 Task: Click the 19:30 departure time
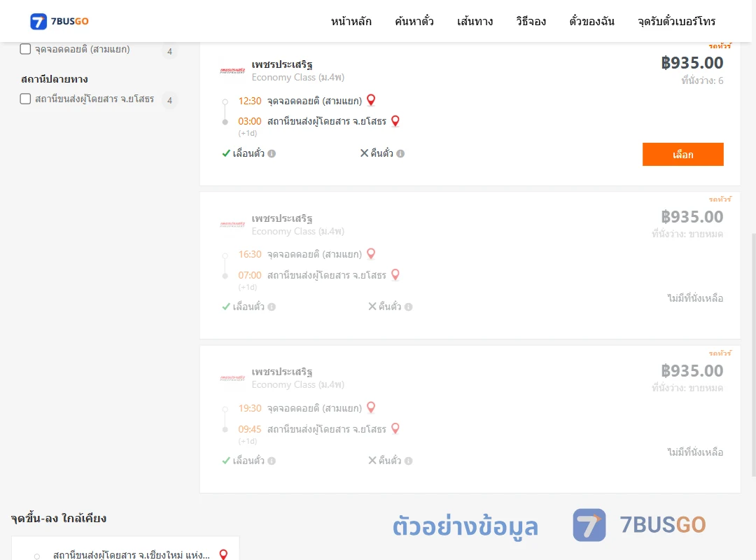250,408
